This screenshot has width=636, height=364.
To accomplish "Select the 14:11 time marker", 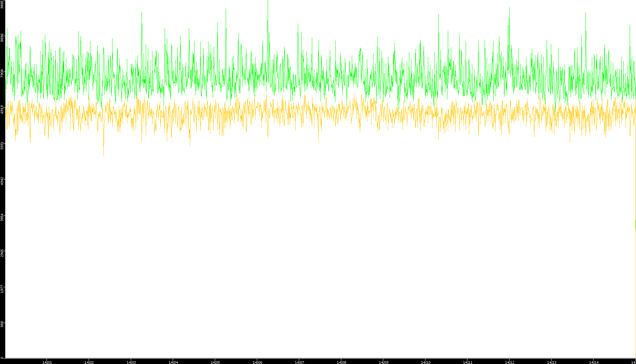I will click(x=467, y=362).
